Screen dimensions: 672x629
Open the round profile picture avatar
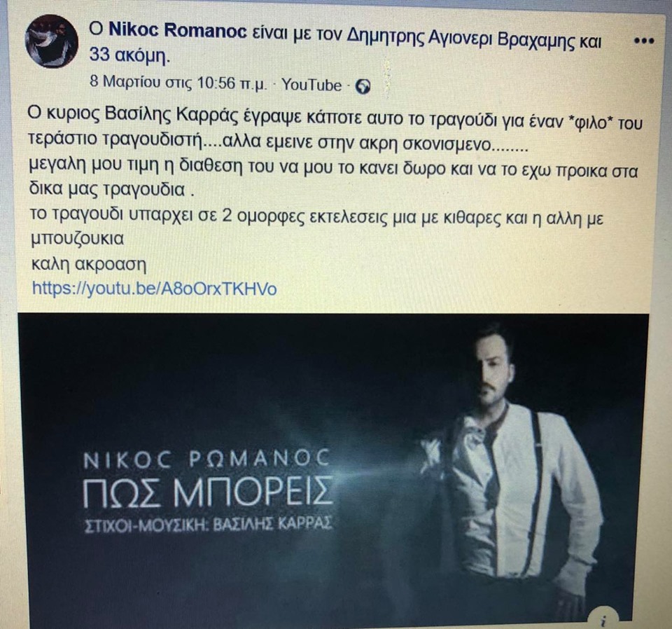click(x=52, y=41)
